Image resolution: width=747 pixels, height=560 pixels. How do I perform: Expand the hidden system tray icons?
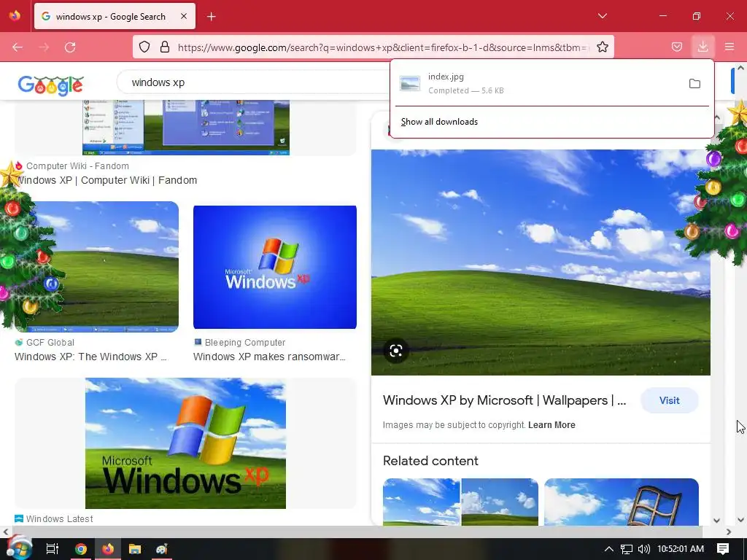609,549
